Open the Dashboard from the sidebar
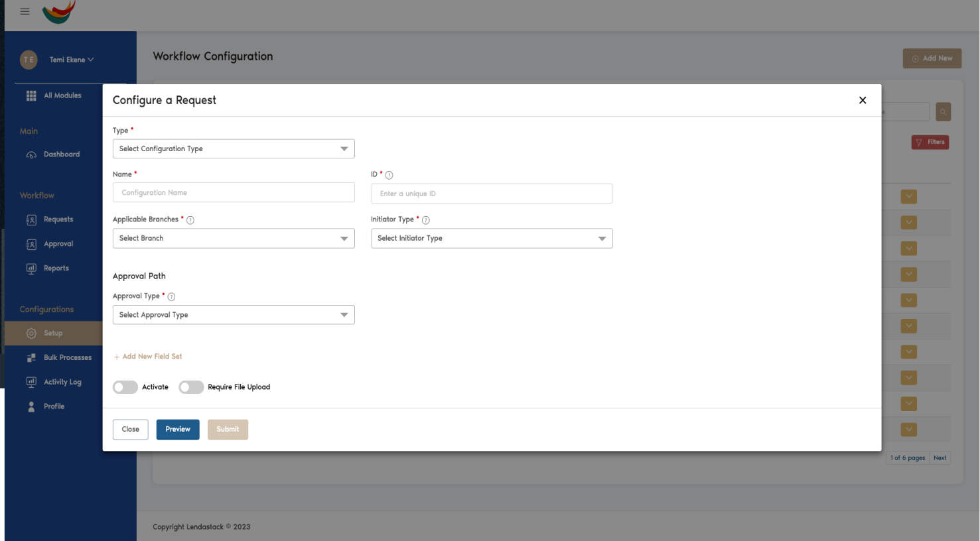The height and width of the screenshot is (541, 980). point(31,154)
